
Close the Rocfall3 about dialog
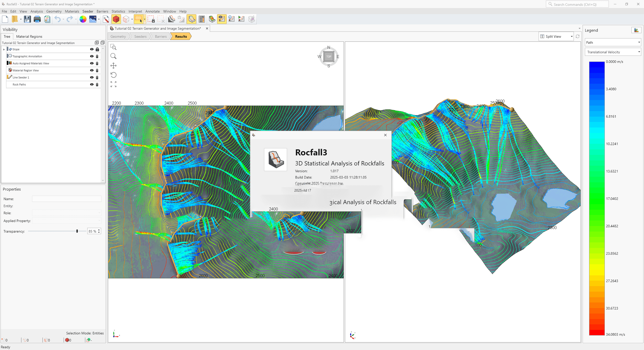pyautogui.click(x=385, y=135)
